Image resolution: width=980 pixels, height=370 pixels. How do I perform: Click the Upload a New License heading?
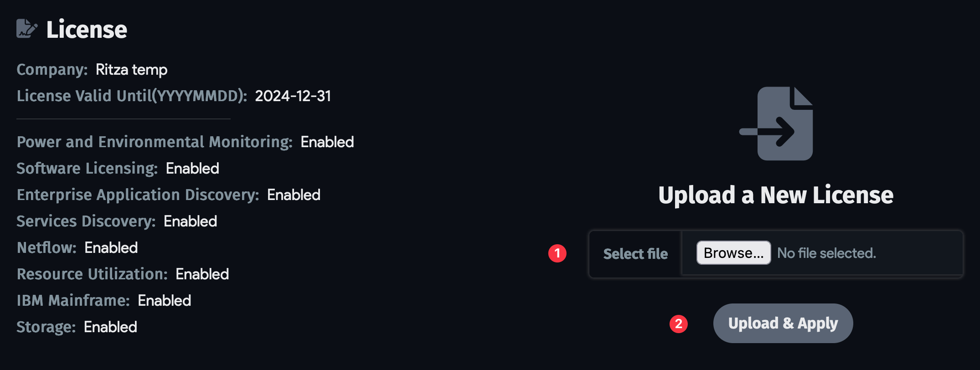point(776,195)
